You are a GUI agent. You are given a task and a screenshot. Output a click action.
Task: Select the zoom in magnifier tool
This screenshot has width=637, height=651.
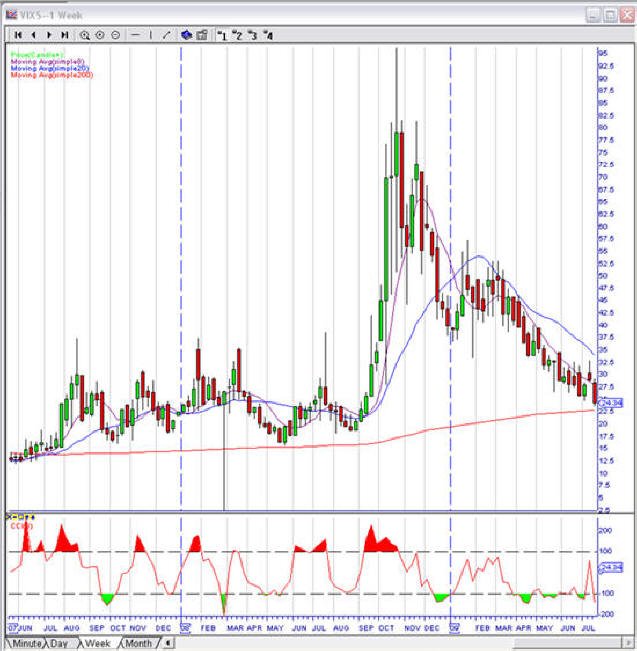pos(85,35)
